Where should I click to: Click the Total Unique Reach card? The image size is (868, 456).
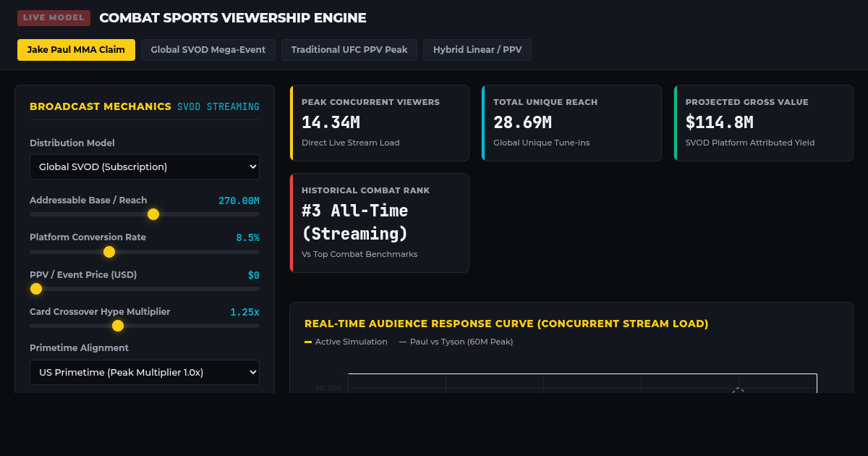571,123
